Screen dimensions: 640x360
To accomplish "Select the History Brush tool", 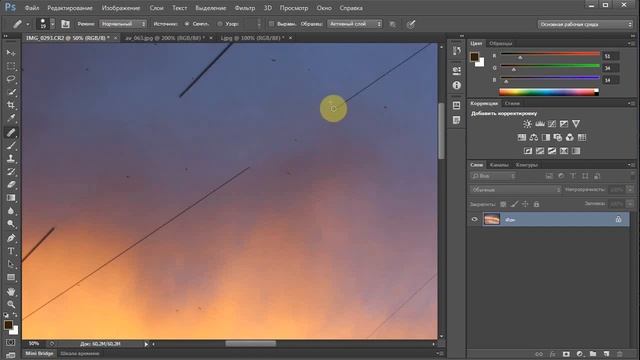I will click(11, 171).
